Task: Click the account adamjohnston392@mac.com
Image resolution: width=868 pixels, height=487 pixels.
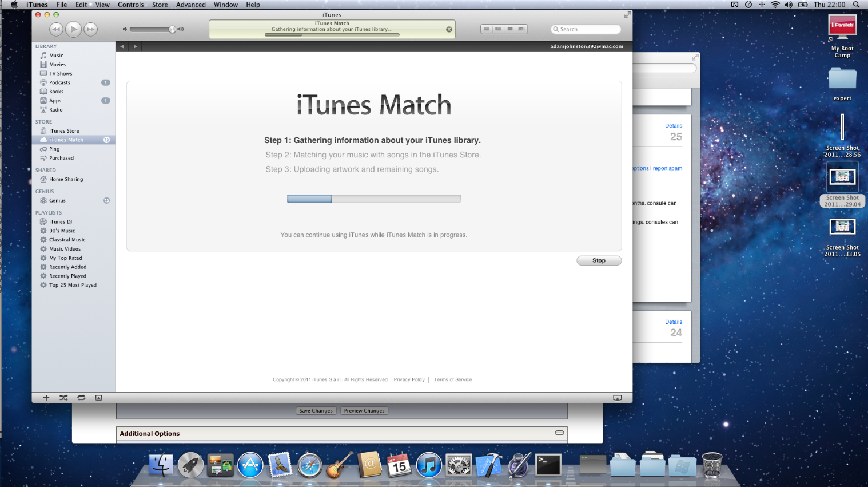Action: click(587, 46)
